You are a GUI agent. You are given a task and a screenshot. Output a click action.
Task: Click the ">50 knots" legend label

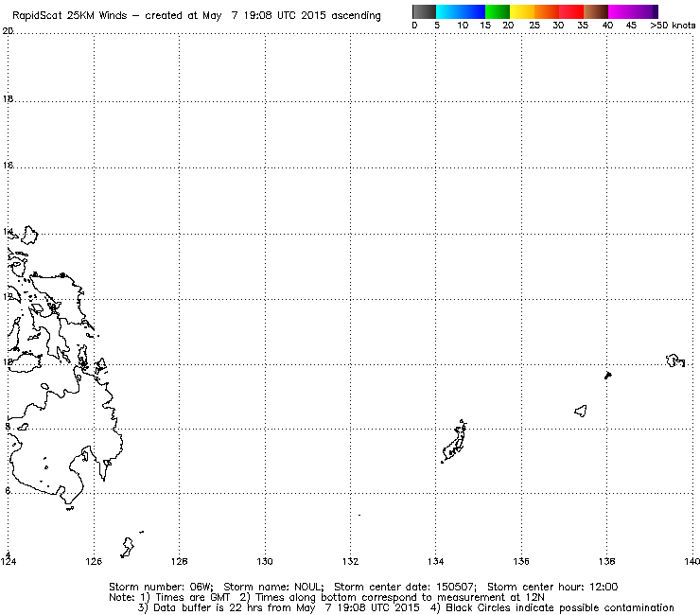pos(673,26)
